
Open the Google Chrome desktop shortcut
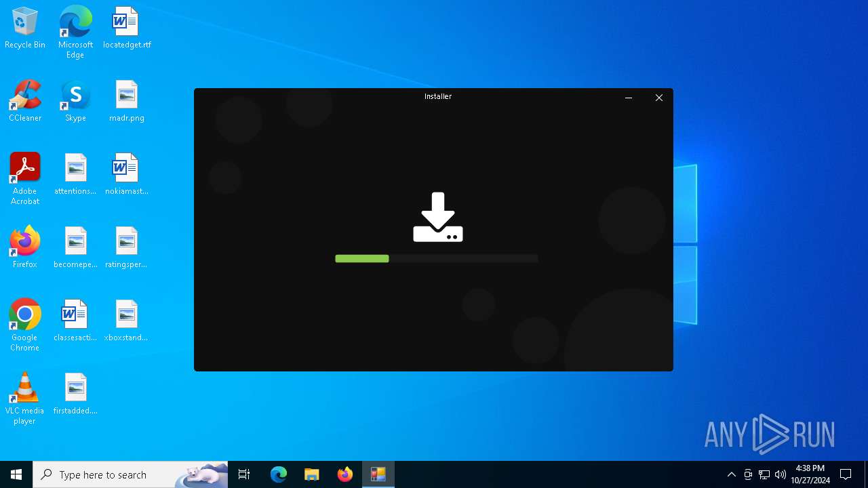25,325
